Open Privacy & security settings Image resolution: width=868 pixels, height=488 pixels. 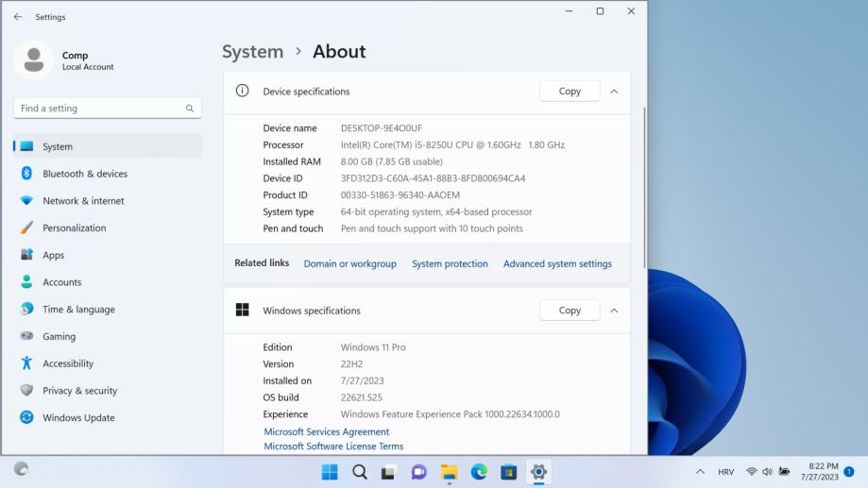point(79,391)
